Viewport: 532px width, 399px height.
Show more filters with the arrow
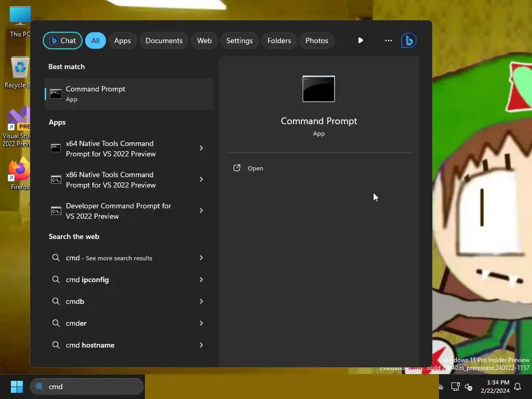click(361, 41)
